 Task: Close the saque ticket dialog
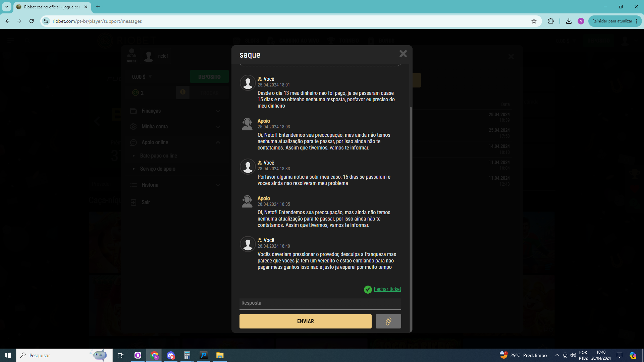[403, 54]
